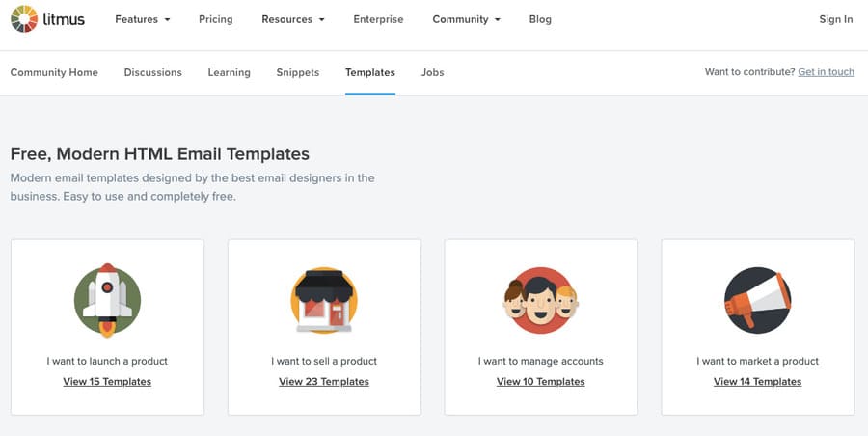Open the Community dropdown menu
868x436 pixels.
466,19
